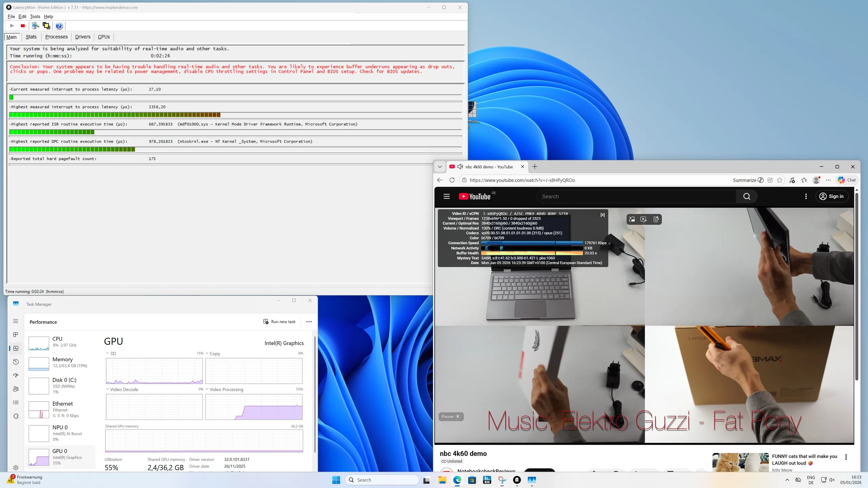Screen dimensions: 868x488
Task: Toggle the Task Manager hamburger navigation menu
Action: pos(16,321)
